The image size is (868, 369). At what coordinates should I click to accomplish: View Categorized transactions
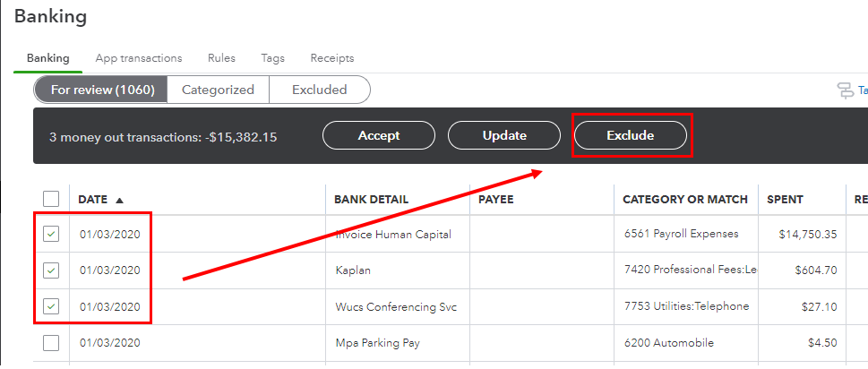point(218,90)
